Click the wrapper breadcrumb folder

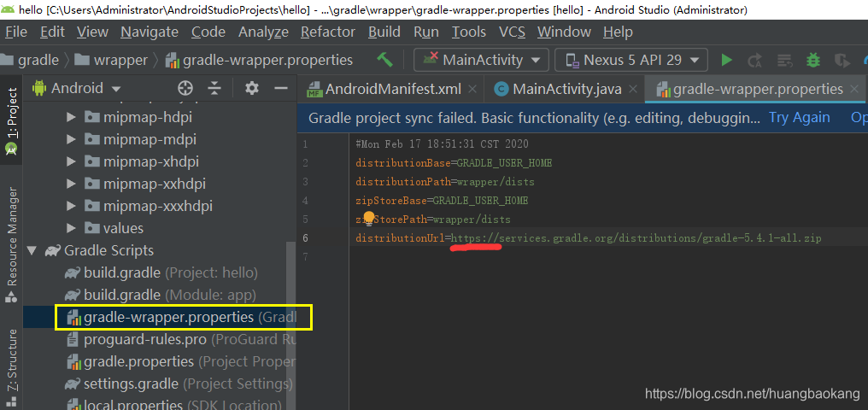111,60
